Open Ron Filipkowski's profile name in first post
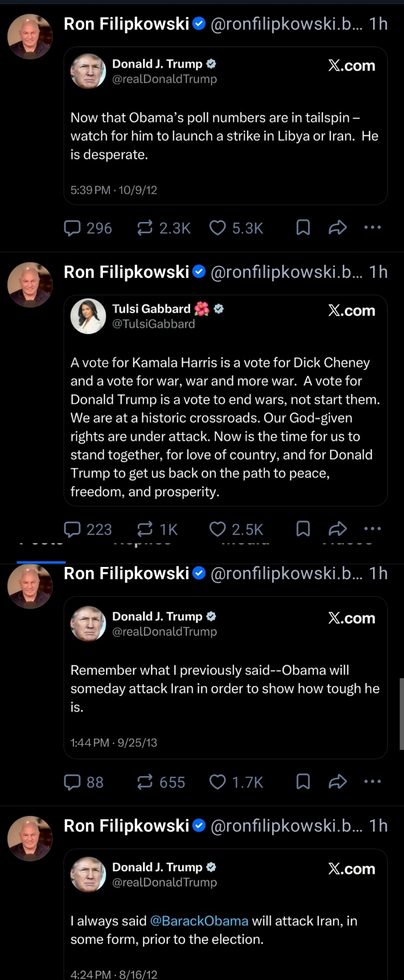 tap(126, 24)
